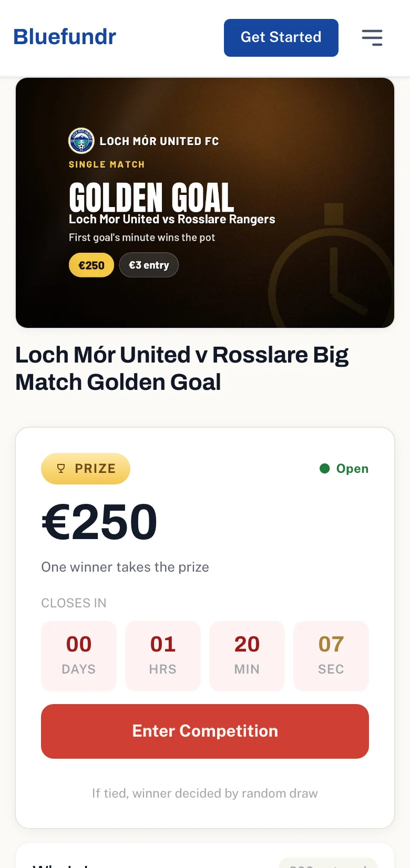Image resolution: width=410 pixels, height=868 pixels.
Task: Click the hours countdown tile
Action: pyautogui.click(x=163, y=656)
